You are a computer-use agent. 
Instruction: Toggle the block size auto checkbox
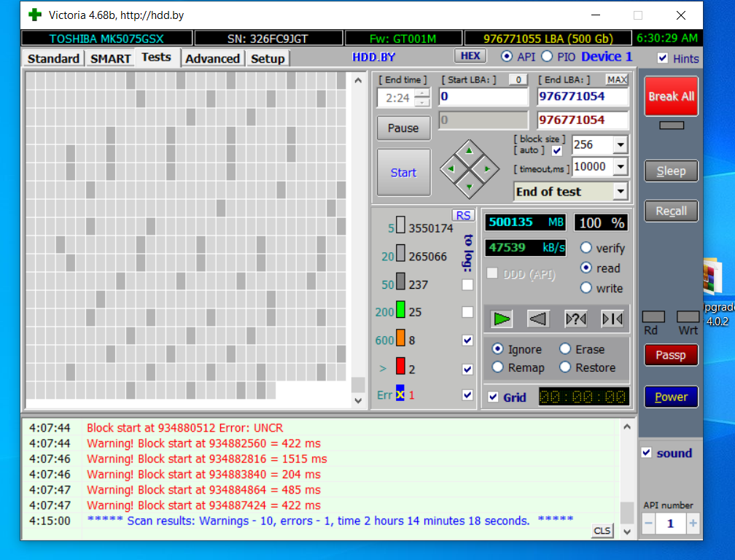click(x=556, y=151)
